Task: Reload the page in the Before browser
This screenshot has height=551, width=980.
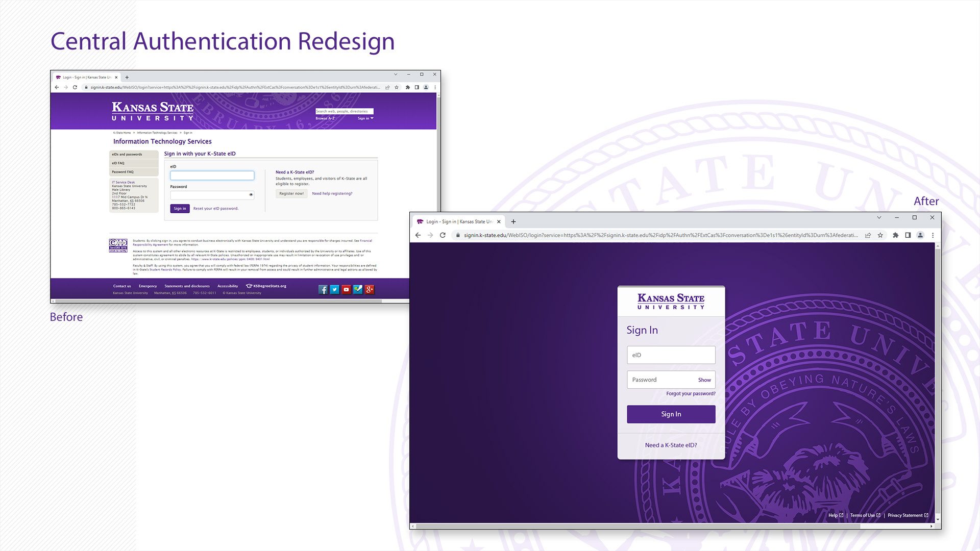Action: (x=75, y=87)
